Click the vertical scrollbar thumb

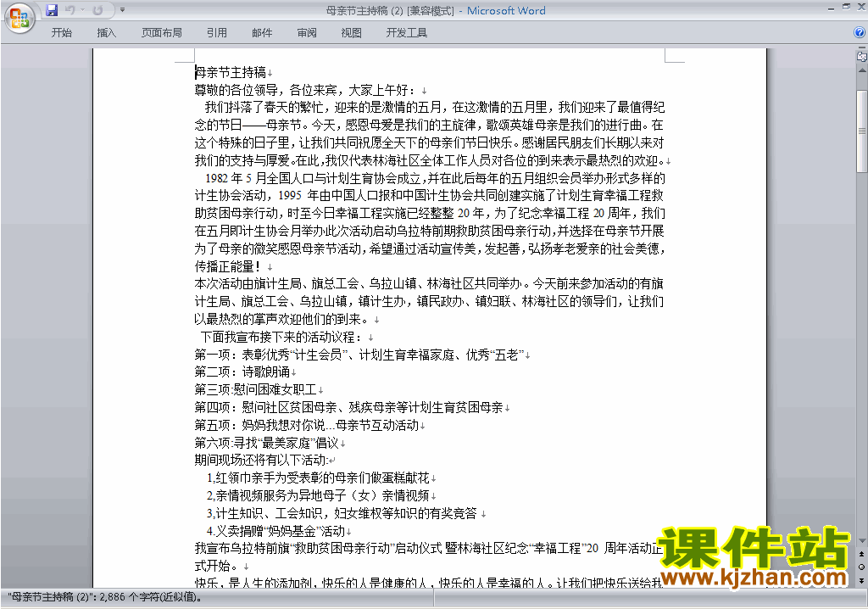pos(862,131)
